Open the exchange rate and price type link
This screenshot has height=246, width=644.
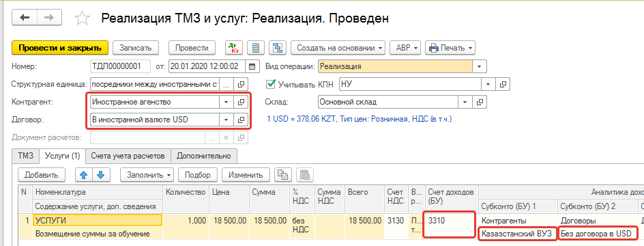point(360,120)
